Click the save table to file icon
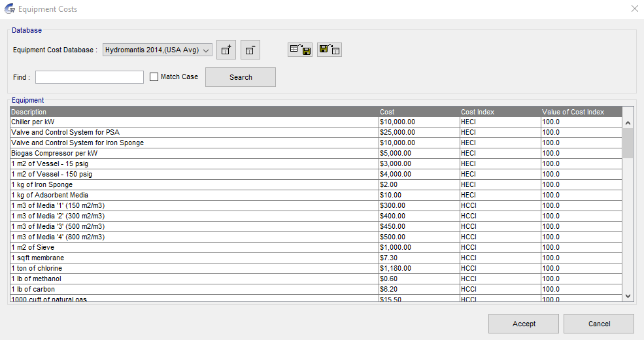Viewport: 644px width, 340px height. (300, 50)
